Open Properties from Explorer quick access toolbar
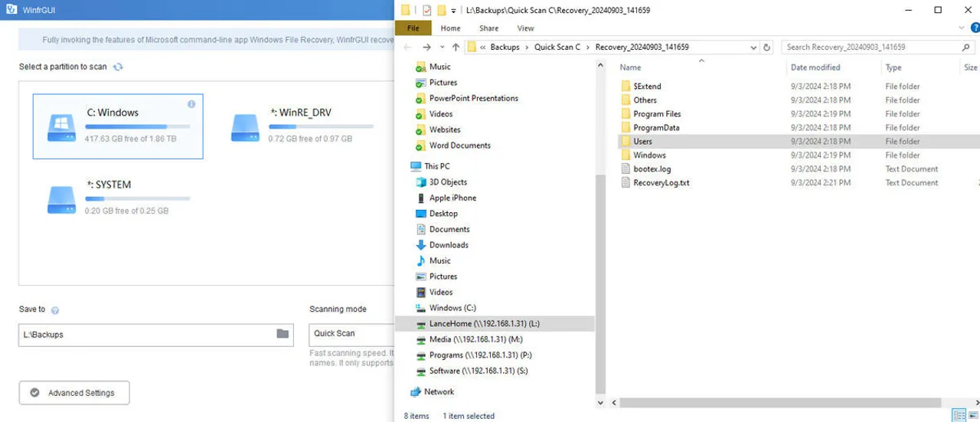This screenshot has height=422, width=980. coord(427,10)
